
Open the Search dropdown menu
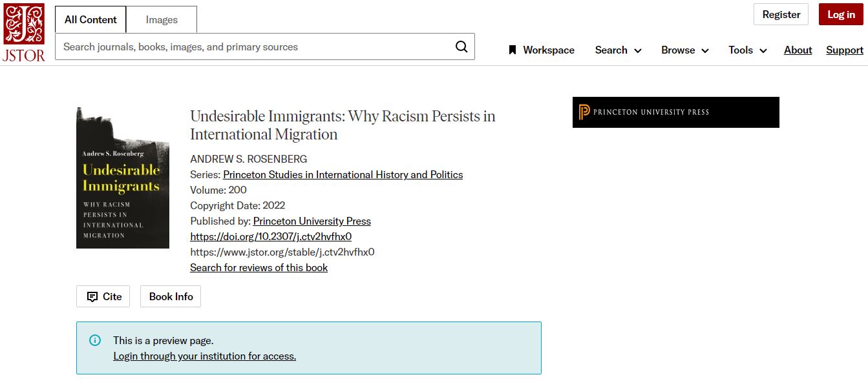[x=619, y=50]
